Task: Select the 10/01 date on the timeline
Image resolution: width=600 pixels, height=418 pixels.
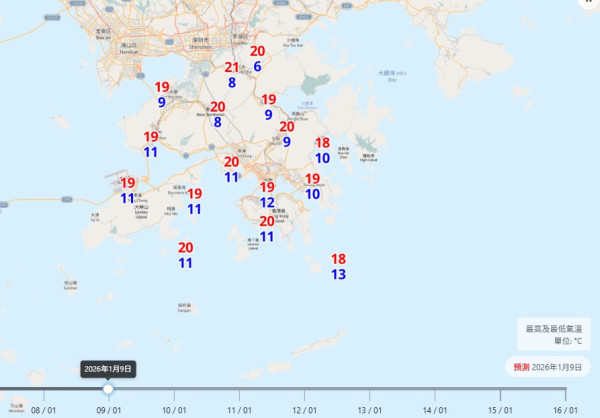Action: point(174,410)
